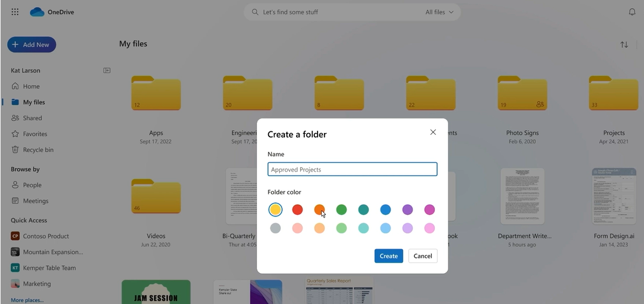The image size is (644, 304).
Task: Select the orange folder color swatch
Action: [319, 209]
